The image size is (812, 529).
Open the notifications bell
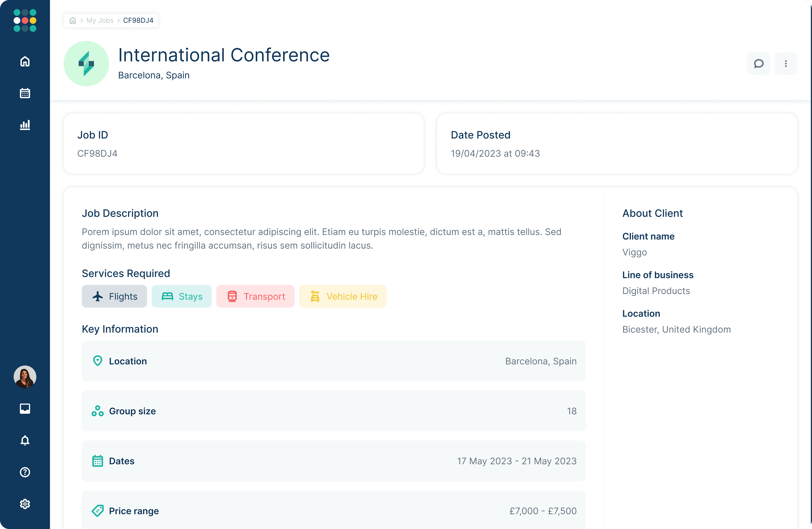pyautogui.click(x=25, y=440)
